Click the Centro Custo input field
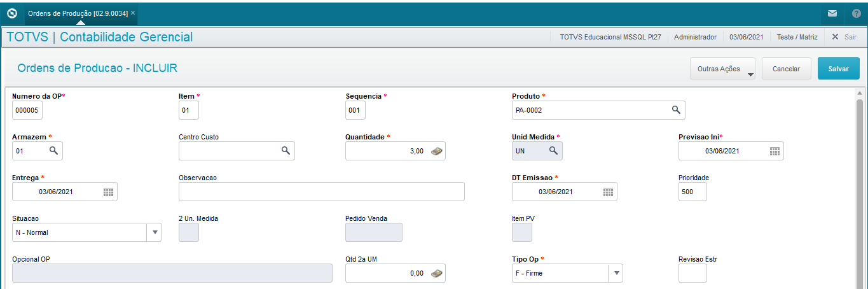 click(x=237, y=151)
